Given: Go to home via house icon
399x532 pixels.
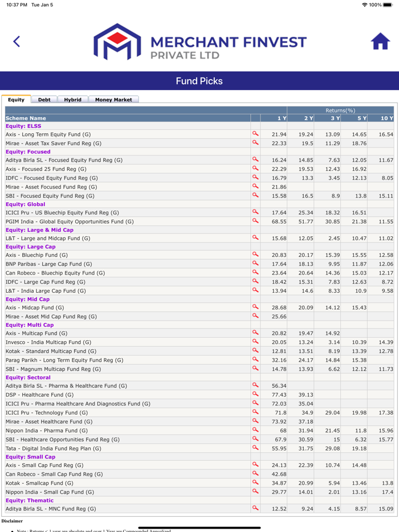Looking at the screenshot, I should click(x=380, y=41).
